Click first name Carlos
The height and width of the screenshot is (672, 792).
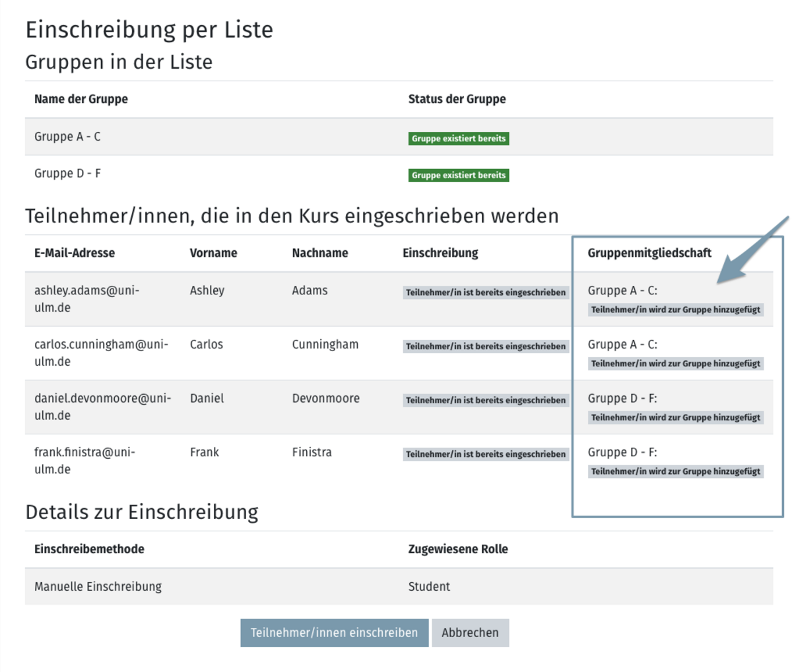207,345
